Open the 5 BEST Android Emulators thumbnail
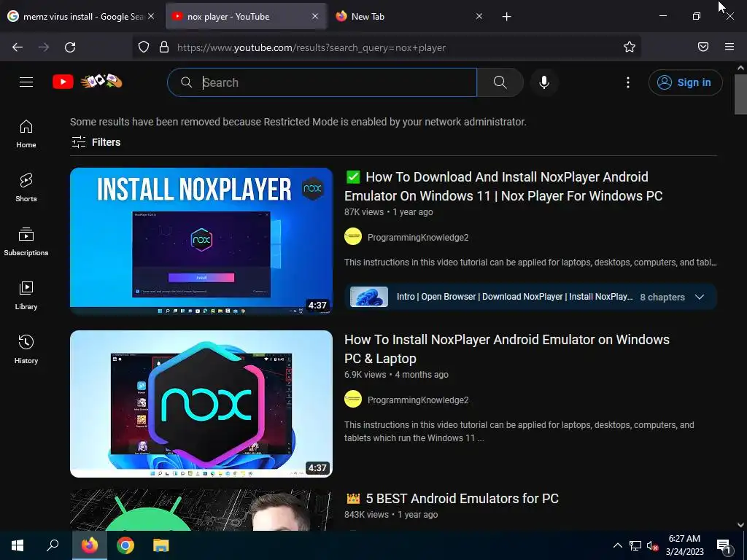 click(201, 510)
